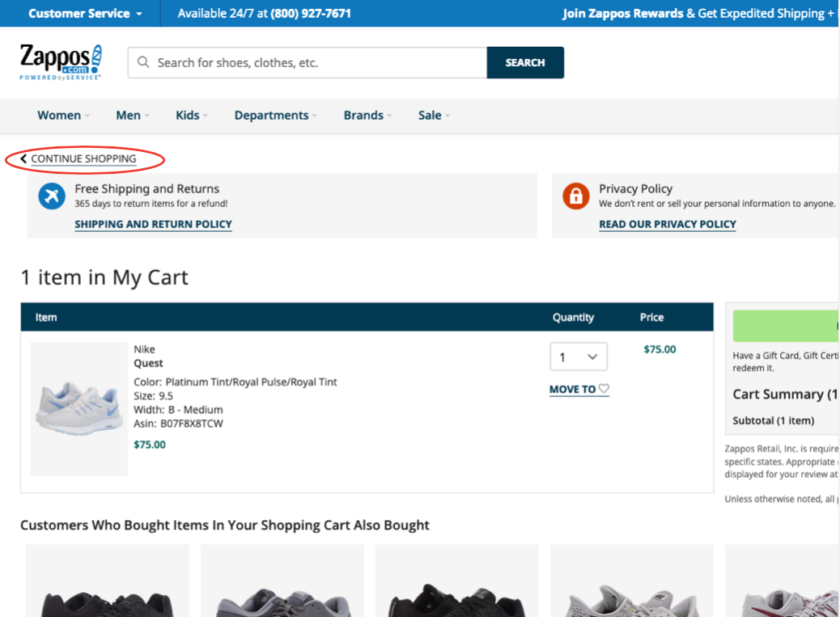Open Shipping and Return Policy link
The image size is (840, 617).
coord(153,224)
